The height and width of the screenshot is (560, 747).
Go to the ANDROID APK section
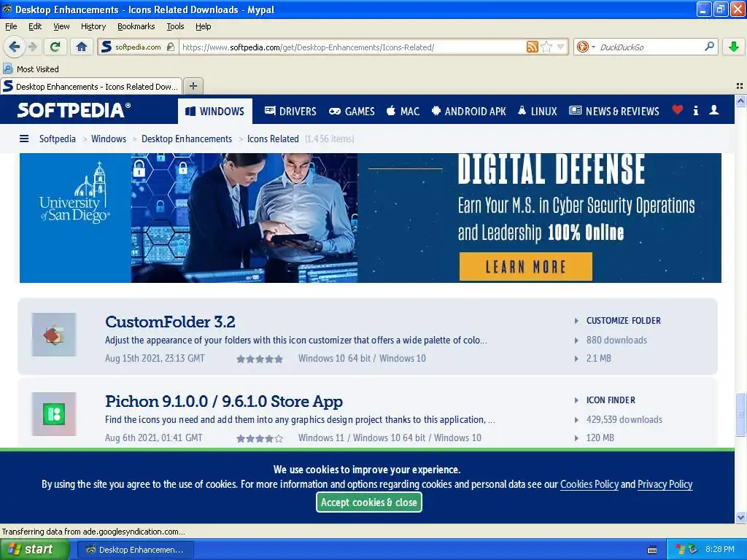coord(468,111)
